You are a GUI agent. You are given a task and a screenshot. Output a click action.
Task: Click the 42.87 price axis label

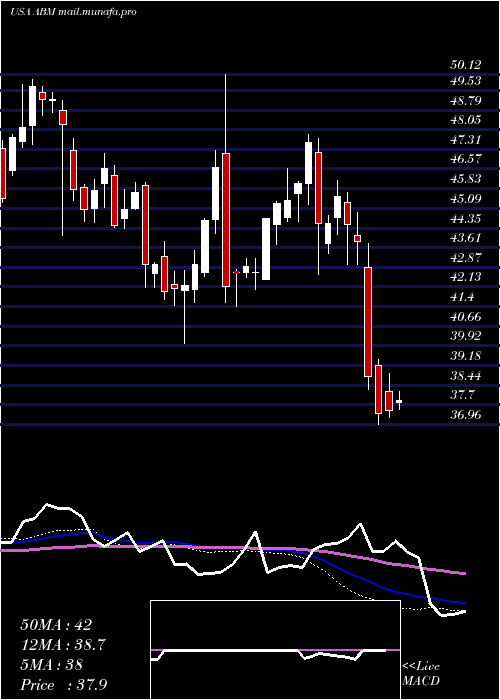click(466, 258)
